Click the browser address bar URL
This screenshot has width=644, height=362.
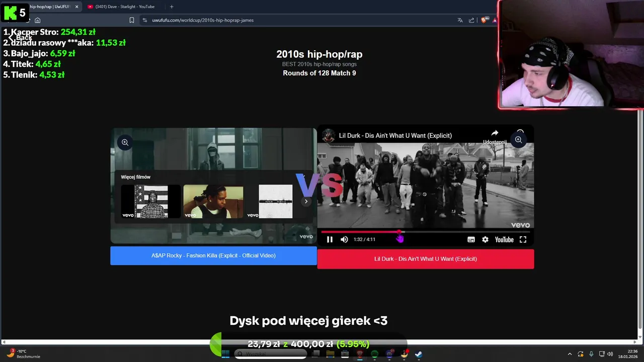tap(203, 20)
